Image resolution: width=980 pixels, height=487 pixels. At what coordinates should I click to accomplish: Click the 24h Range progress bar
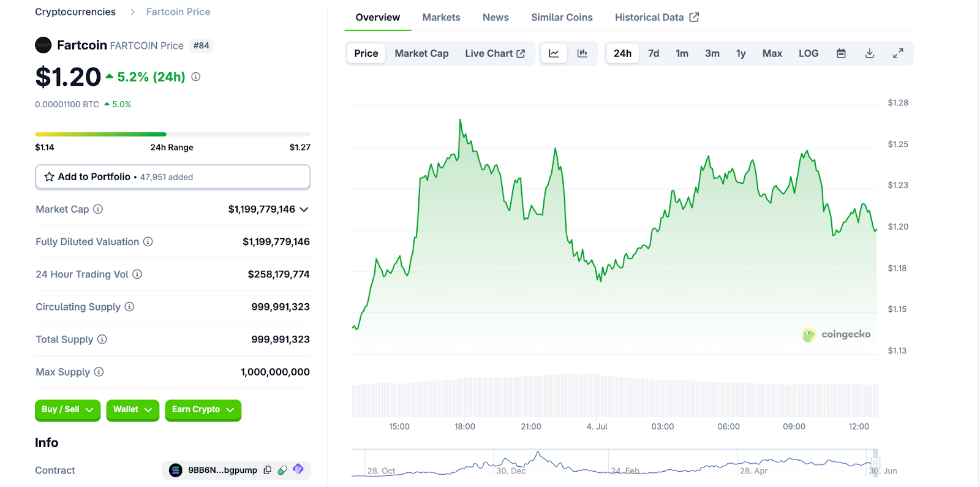(x=173, y=134)
